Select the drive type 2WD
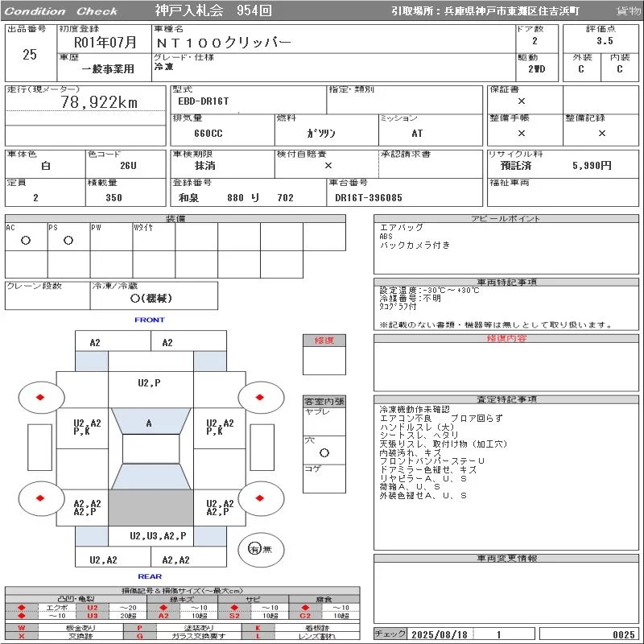 536,69
